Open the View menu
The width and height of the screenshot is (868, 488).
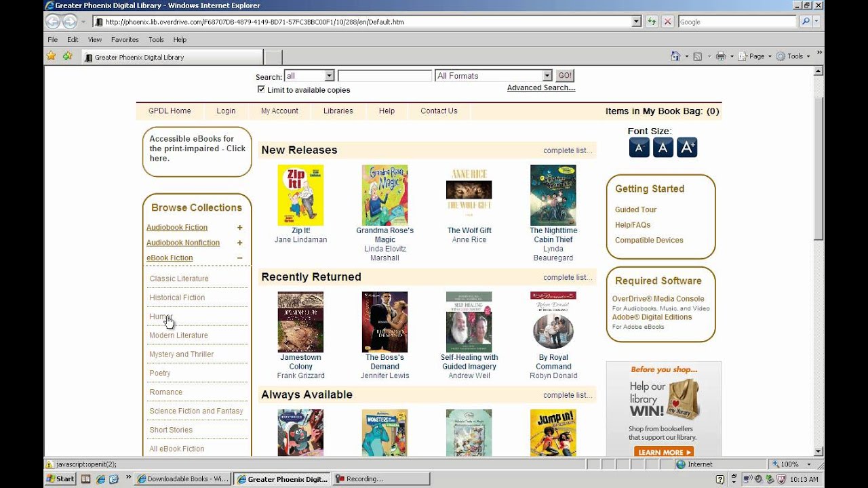pyautogui.click(x=94, y=40)
